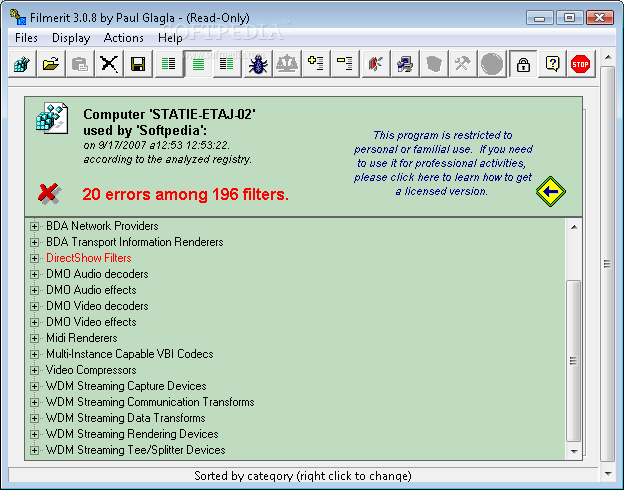Click the registry analysis cubes toolbar icon
The height and width of the screenshot is (490, 624).
(22, 64)
